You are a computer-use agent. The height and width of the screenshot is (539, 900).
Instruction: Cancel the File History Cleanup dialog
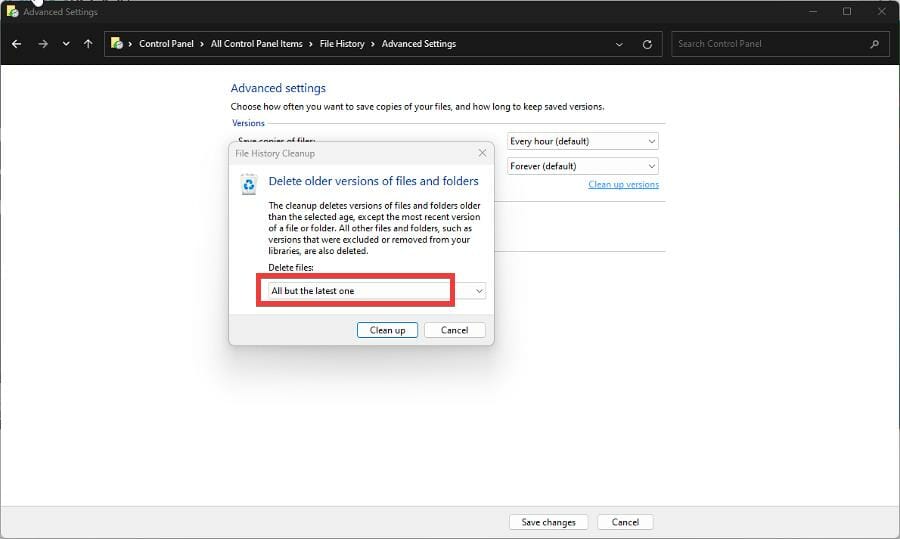(x=455, y=330)
